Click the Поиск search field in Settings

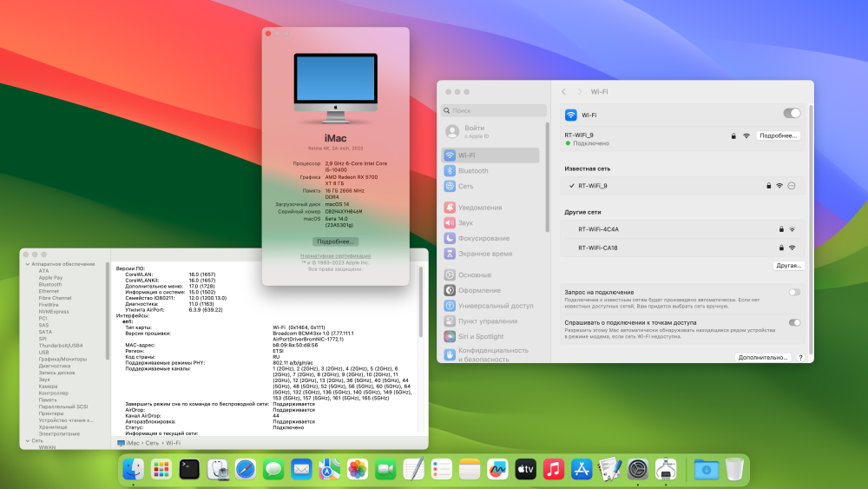click(x=494, y=111)
